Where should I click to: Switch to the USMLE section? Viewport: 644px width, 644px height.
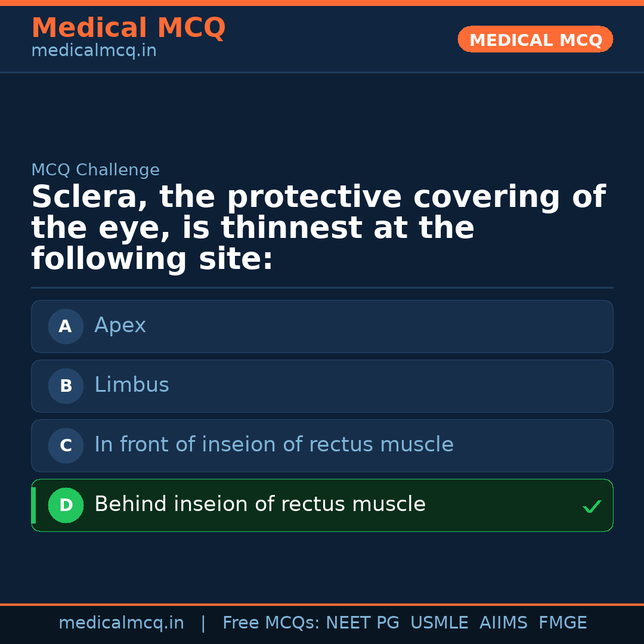439,622
